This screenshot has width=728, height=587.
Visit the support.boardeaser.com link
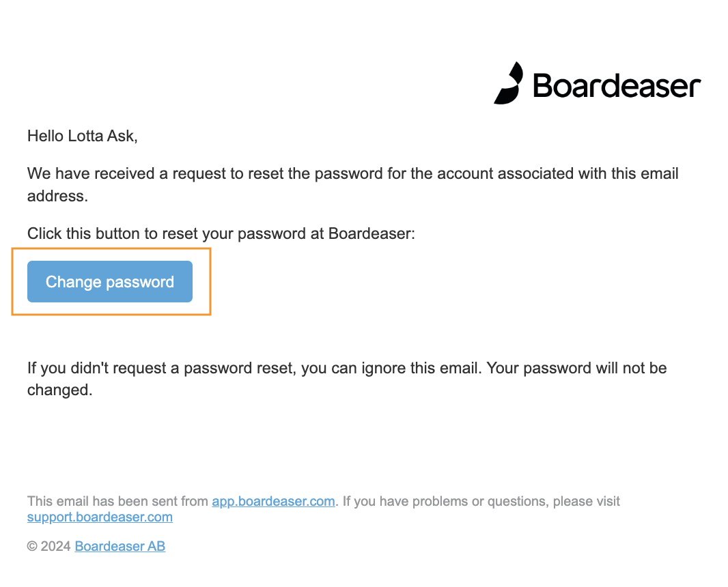click(100, 517)
